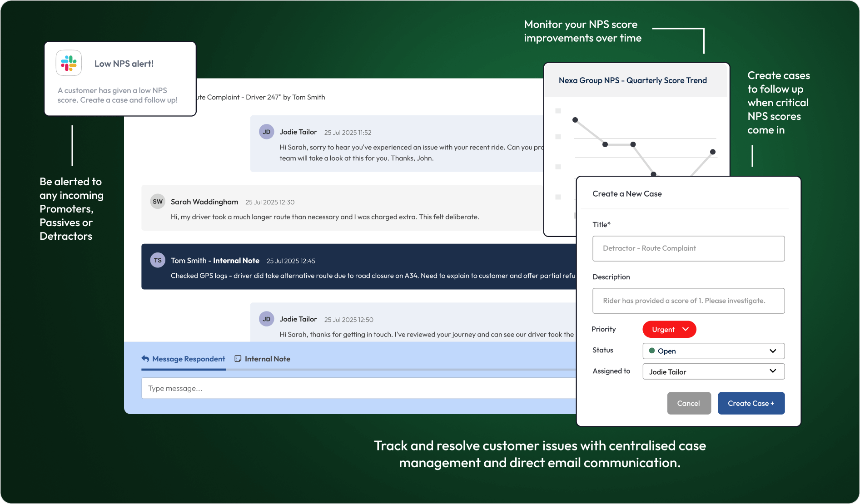This screenshot has height=504, width=860.
Task: Click Sarah Waddingham's SW avatar
Action: point(158,202)
